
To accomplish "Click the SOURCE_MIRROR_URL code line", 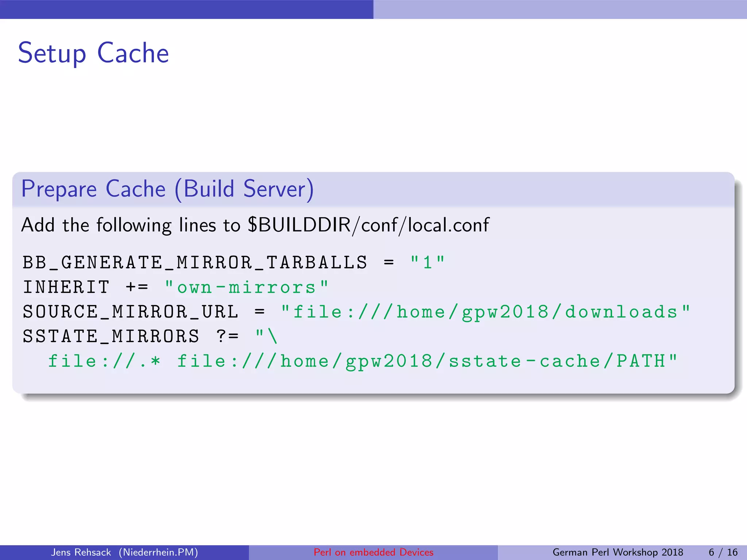I will pyautogui.click(x=356, y=312).
